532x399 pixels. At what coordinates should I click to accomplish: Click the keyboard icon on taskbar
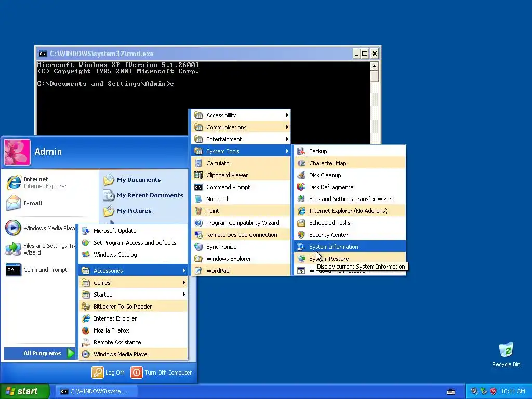(x=451, y=392)
